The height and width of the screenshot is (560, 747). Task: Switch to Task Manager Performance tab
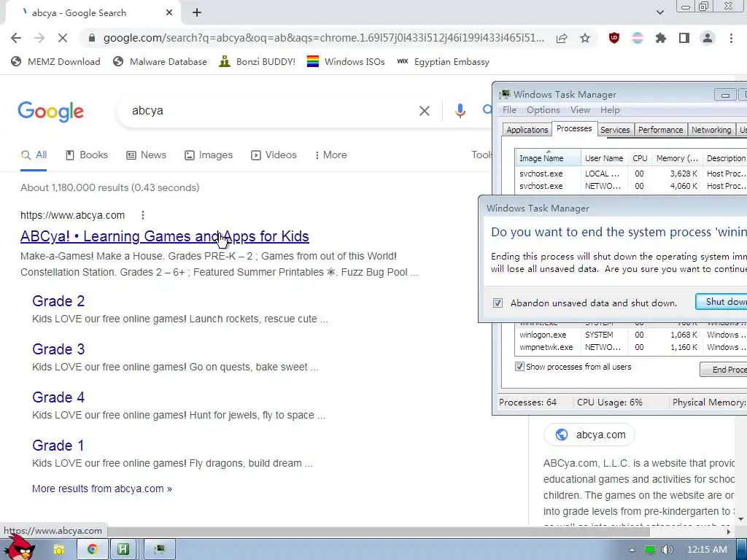[661, 130]
